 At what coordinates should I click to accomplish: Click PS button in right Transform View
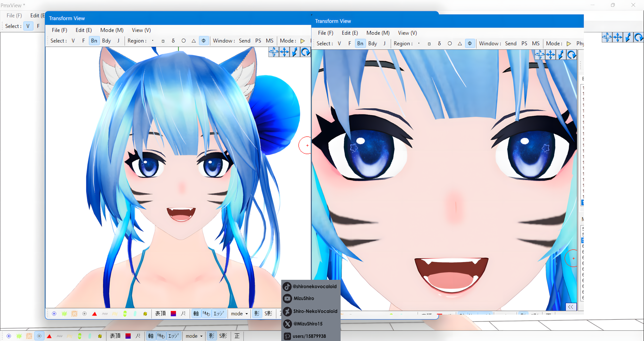coord(524,44)
